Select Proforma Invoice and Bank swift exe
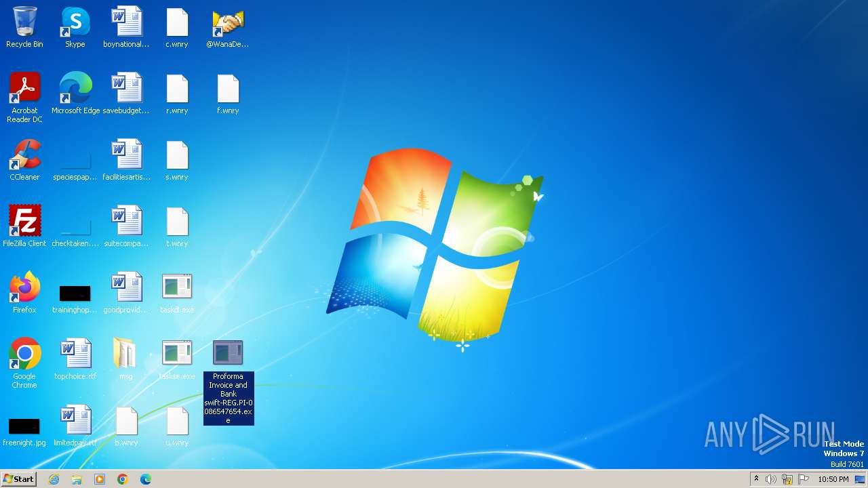The height and width of the screenshot is (488, 868). (x=228, y=382)
